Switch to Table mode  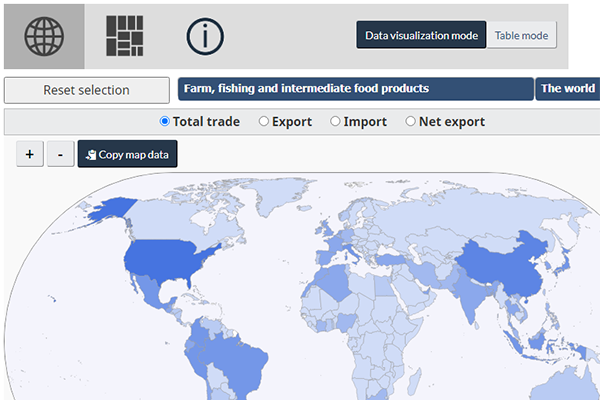pos(521,35)
